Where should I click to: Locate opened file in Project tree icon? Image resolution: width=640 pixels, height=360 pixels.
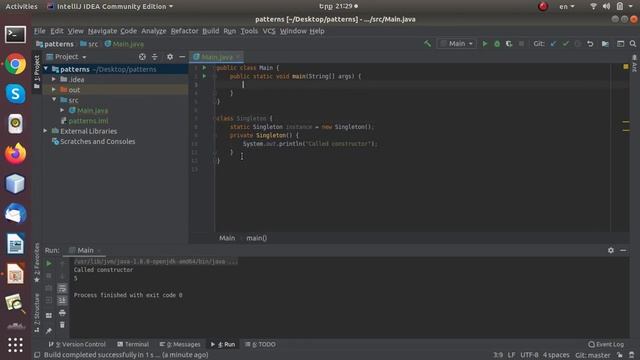tap(142, 57)
